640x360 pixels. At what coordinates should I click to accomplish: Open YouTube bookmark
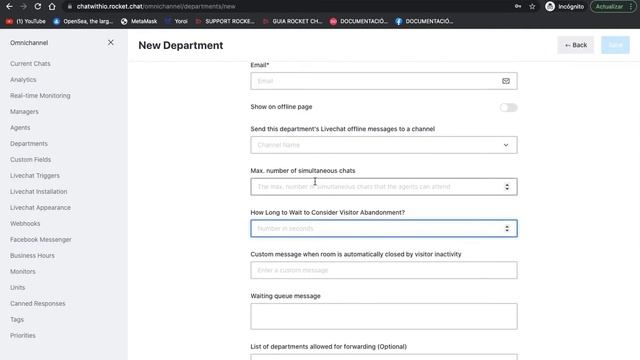pos(26,21)
